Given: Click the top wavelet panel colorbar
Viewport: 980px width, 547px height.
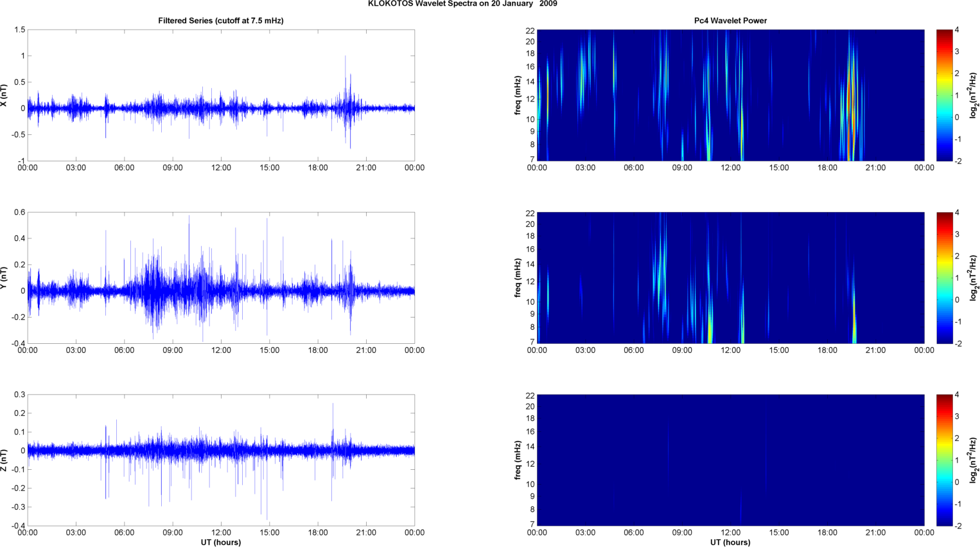Looking at the screenshot, I should [x=943, y=95].
